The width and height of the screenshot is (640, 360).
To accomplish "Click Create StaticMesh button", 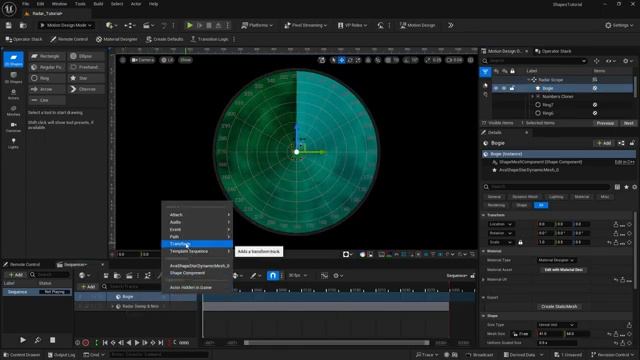I will 559,307.
